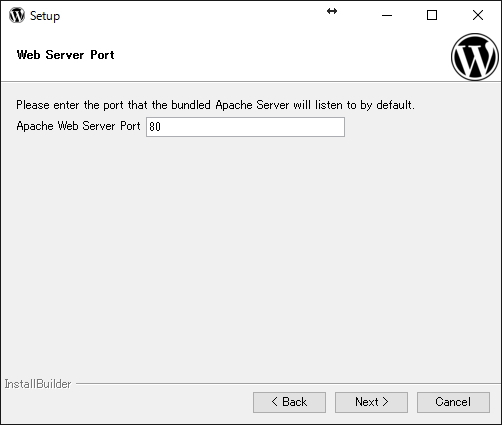Click empty title bar space beside Setup

pos(193,15)
